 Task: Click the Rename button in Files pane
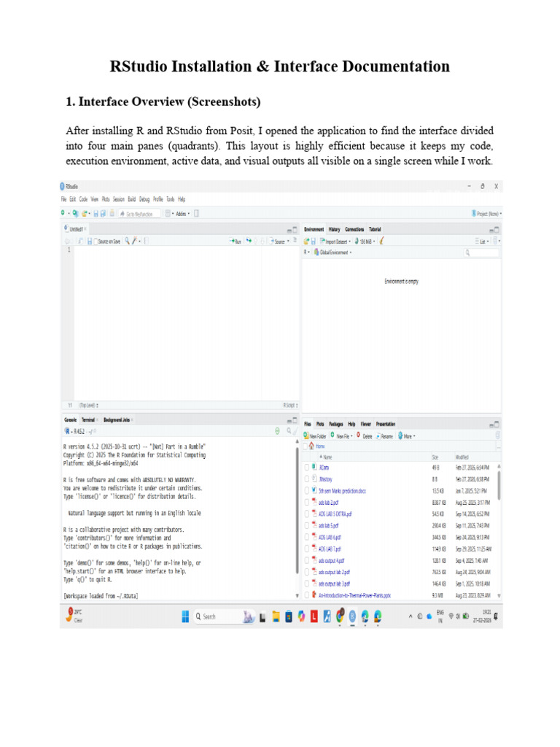coord(384,436)
